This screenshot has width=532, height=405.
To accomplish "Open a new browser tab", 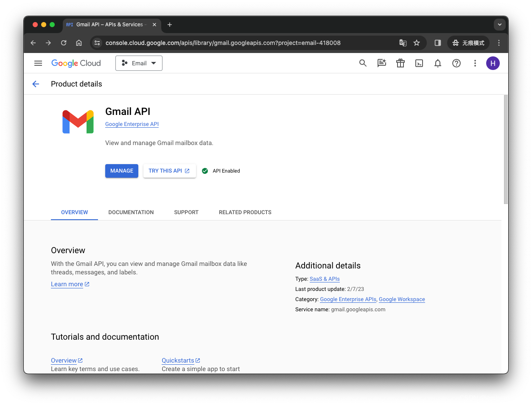I will click(x=170, y=25).
